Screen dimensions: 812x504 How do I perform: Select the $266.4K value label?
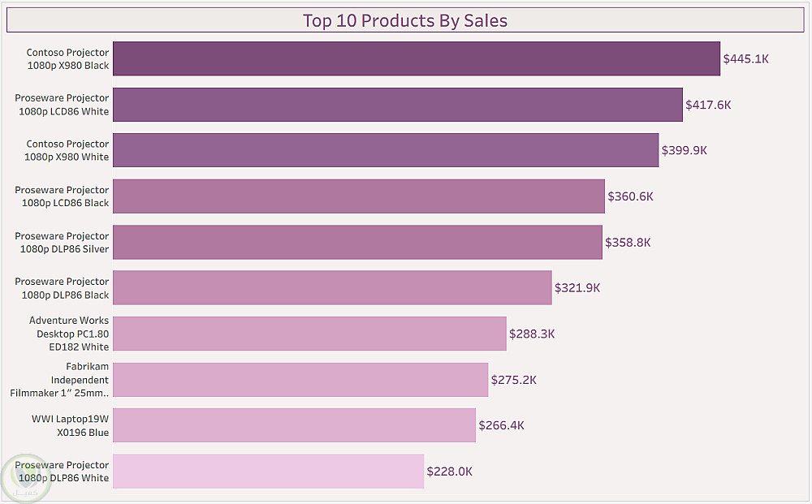(501, 425)
